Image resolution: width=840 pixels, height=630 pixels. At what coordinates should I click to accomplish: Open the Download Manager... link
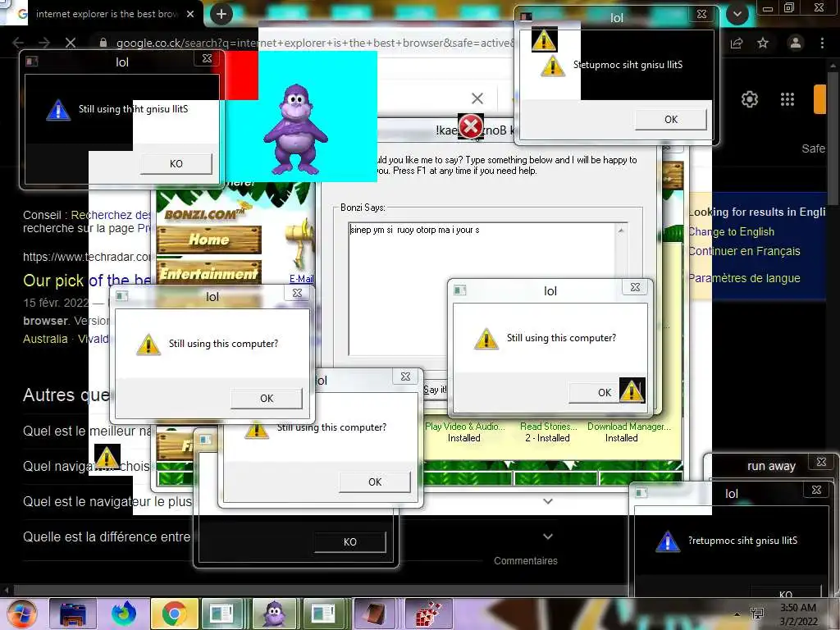click(x=629, y=427)
